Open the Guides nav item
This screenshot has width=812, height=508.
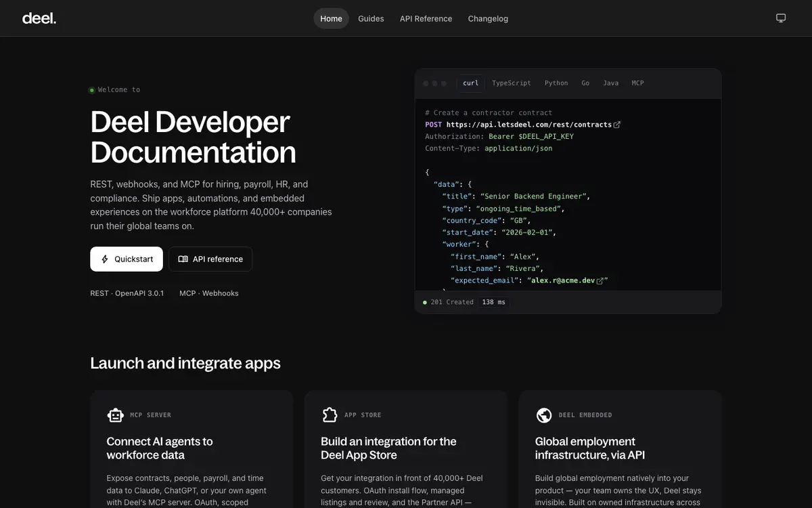click(371, 18)
